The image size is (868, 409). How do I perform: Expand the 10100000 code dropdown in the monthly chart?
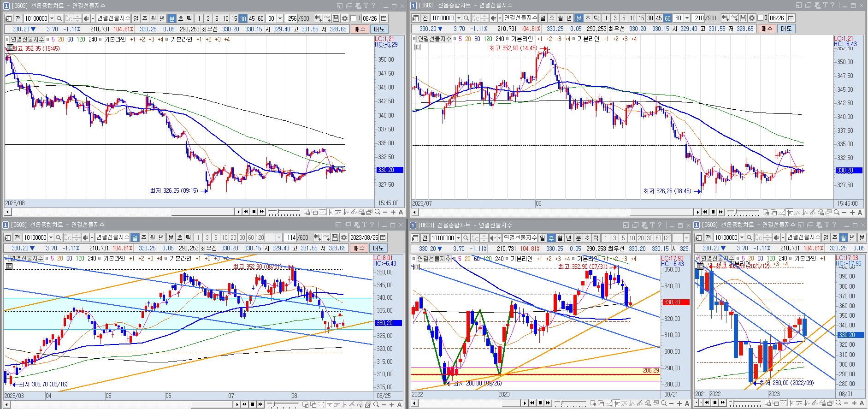point(742,237)
